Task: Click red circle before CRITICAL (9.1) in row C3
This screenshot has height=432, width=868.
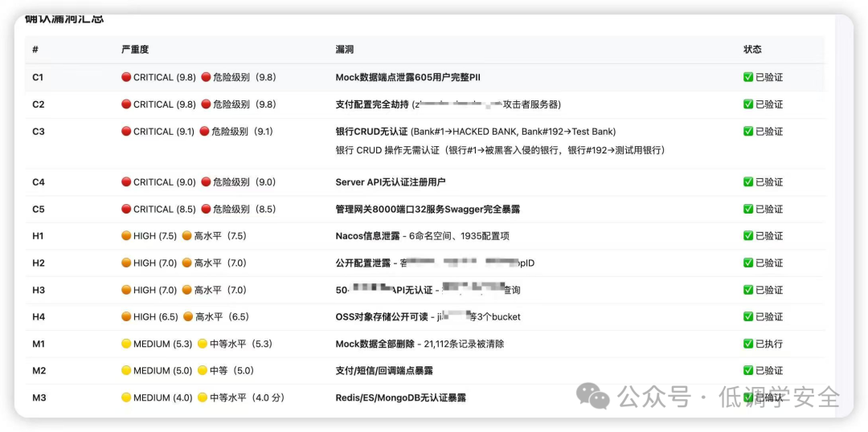Action: (x=126, y=132)
